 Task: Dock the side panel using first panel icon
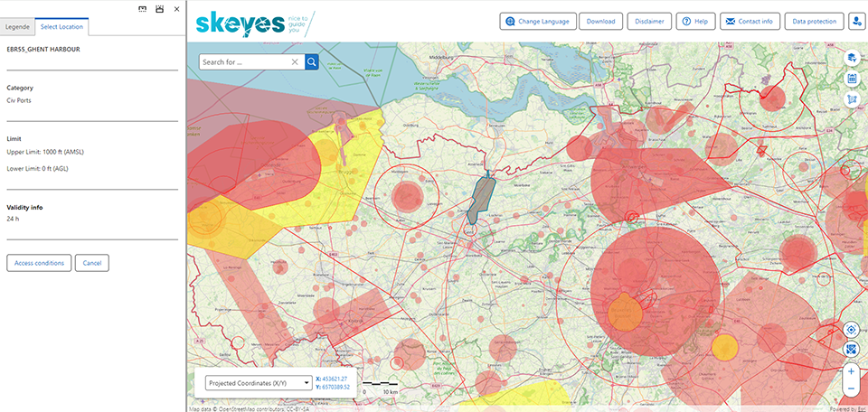[142, 9]
